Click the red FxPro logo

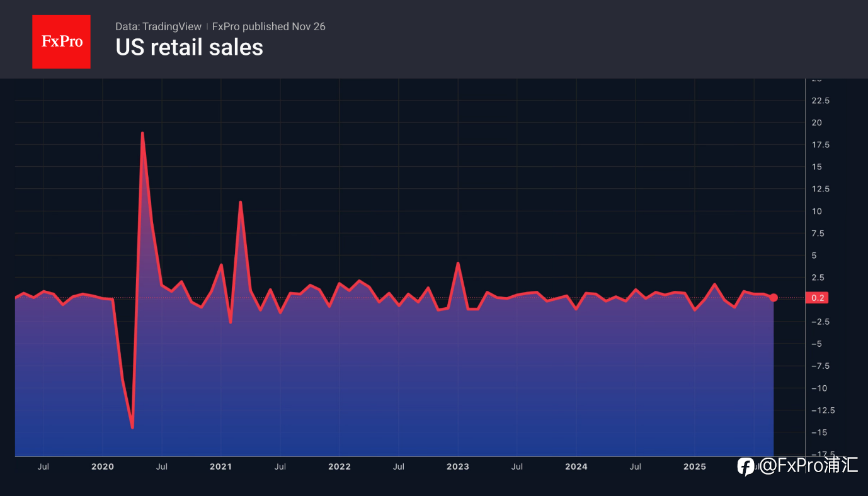point(61,42)
